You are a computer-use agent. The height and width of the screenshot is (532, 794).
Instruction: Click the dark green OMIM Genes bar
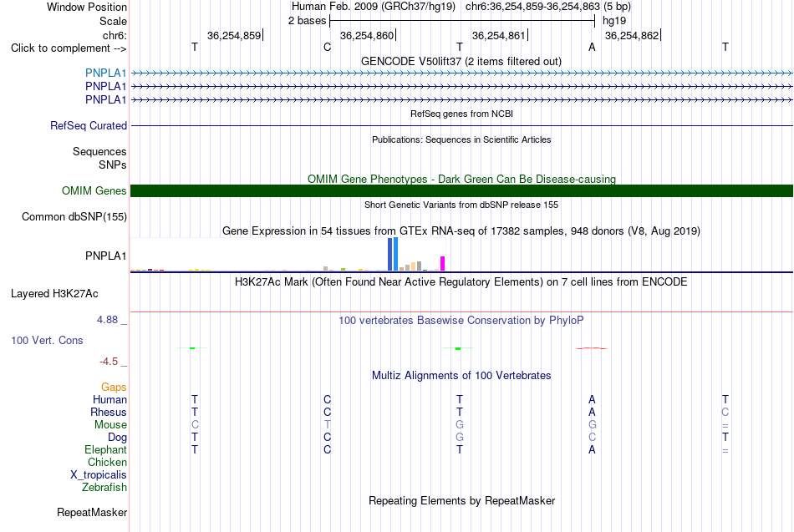tap(461, 190)
